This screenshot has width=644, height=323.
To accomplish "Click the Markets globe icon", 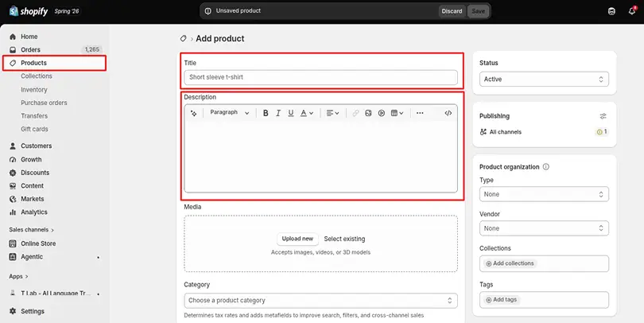I will coord(13,199).
